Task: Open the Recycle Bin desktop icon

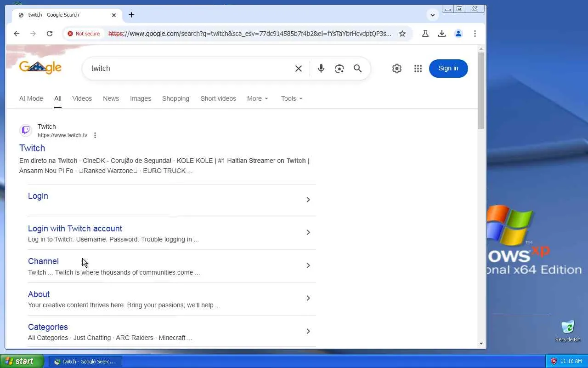Action: pos(568,331)
